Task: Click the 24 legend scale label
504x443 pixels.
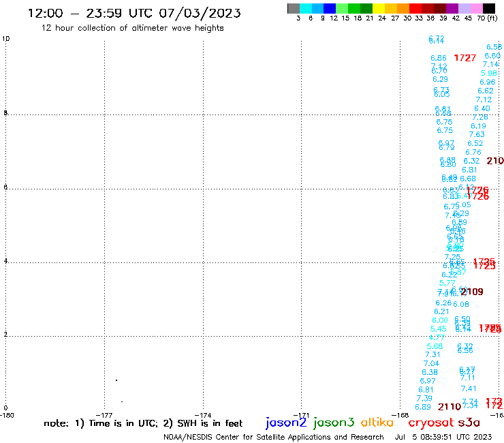Action: 382,18
